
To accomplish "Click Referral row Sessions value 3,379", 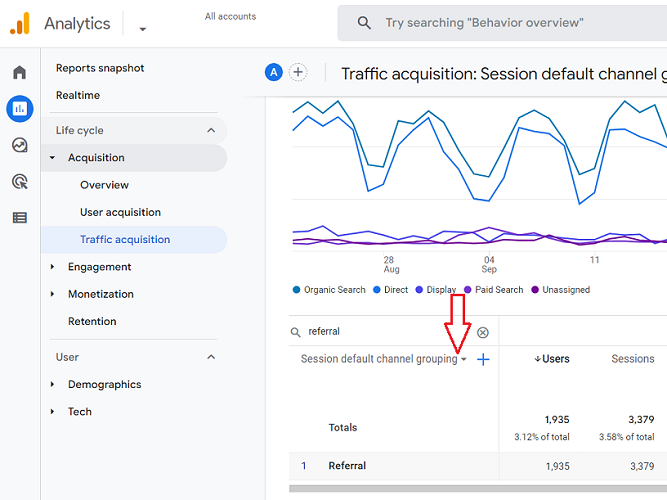I will coord(642,466).
